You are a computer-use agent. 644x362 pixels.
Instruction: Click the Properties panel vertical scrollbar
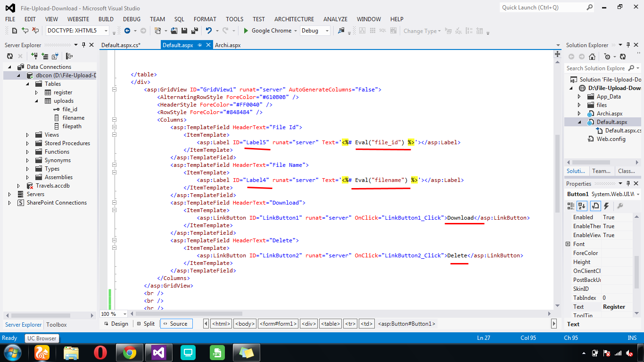tap(637, 273)
